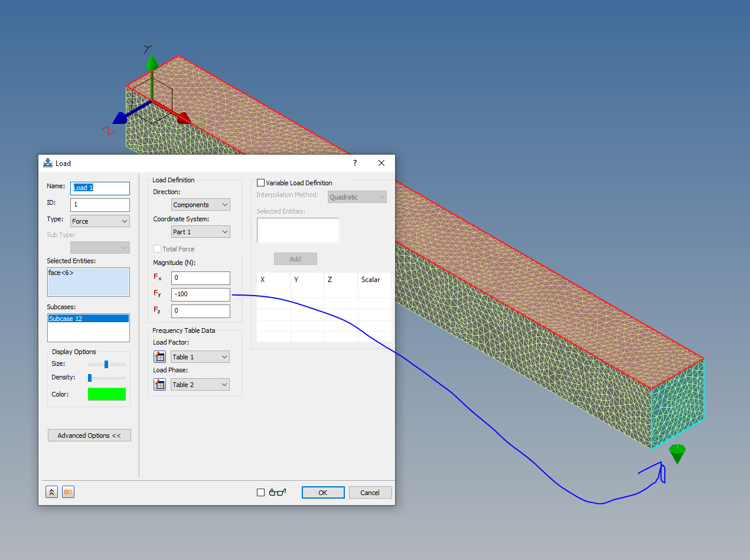Toggle the checkbox beside the eyeglasses icon
This screenshot has width=750, height=560.
pos(260,492)
